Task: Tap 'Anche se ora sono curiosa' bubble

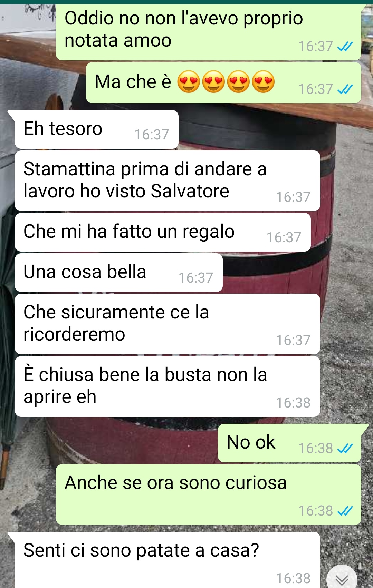Action: (209, 494)
